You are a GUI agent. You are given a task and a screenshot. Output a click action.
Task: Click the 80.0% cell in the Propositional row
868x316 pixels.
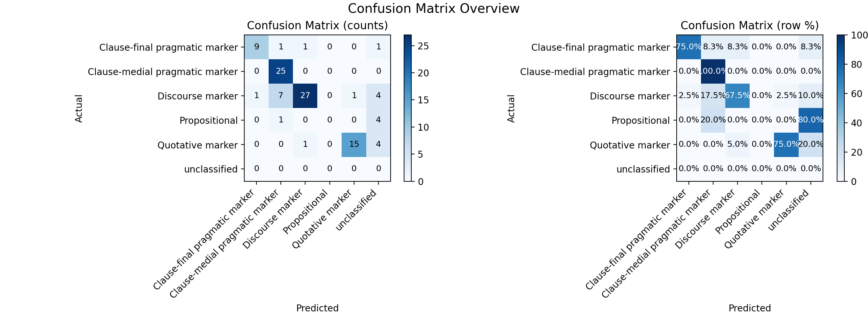[811, 120]
